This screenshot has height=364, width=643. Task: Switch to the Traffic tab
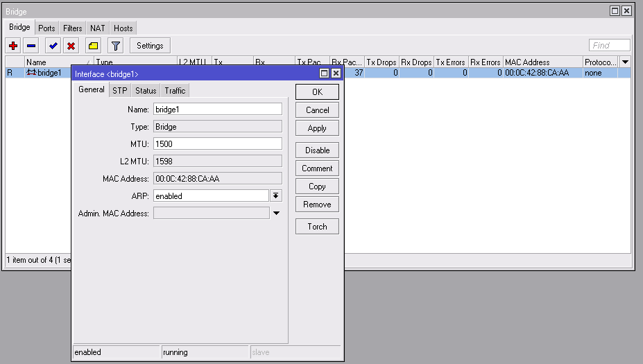coord(175,91)
